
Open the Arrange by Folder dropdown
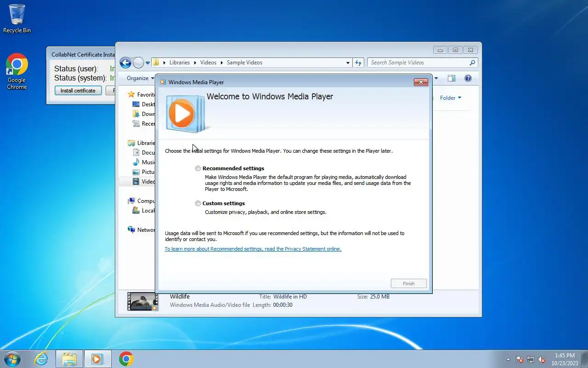(x=451, y=98)
